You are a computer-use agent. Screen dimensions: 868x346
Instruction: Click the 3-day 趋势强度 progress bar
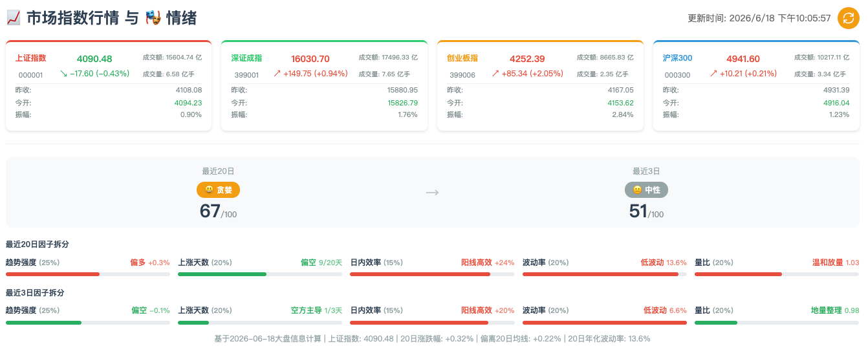click(87, 322)
